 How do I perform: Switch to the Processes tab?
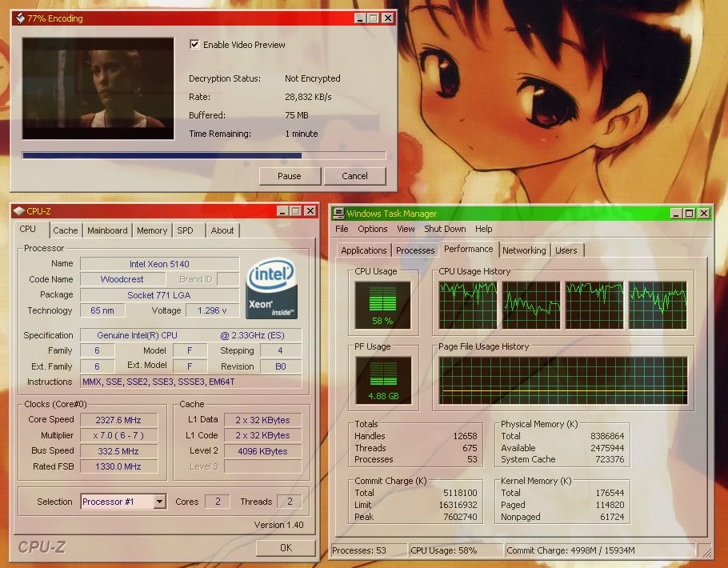pos(415,250)
